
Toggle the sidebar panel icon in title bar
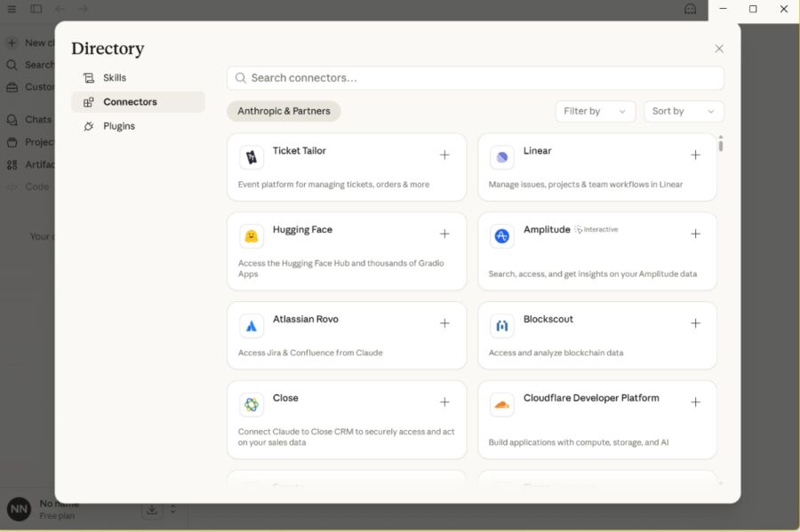pos(36,9)
